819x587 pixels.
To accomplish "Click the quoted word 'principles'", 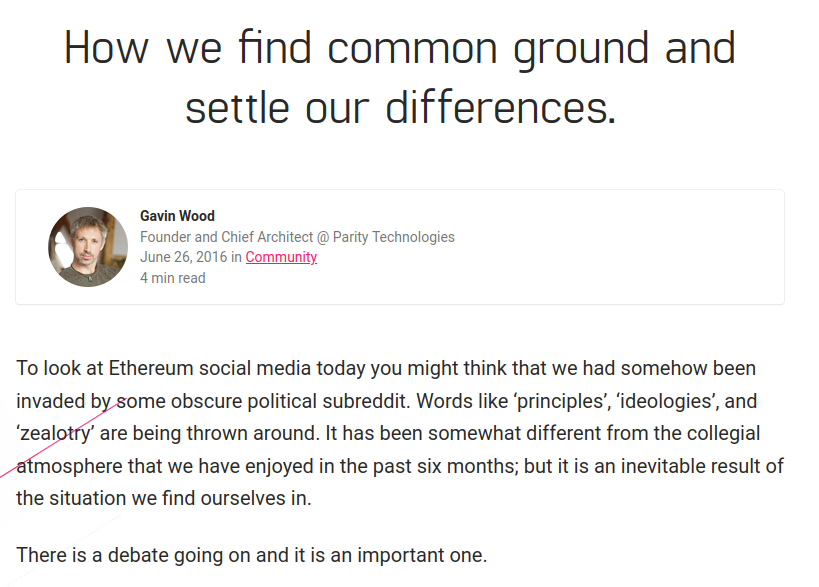I will pos(560,402).
